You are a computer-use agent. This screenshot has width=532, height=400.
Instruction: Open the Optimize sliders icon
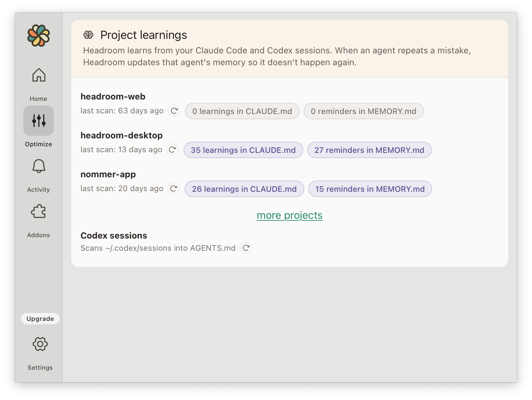point(39,121)
